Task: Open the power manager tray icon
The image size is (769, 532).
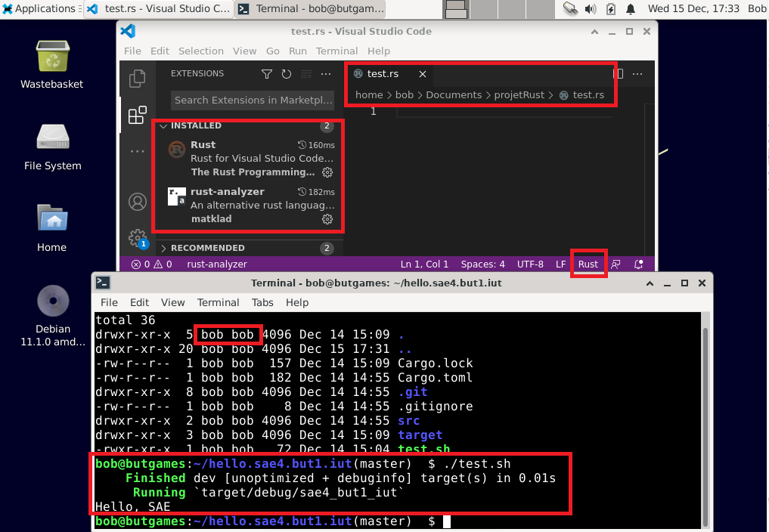Action: 611,9
